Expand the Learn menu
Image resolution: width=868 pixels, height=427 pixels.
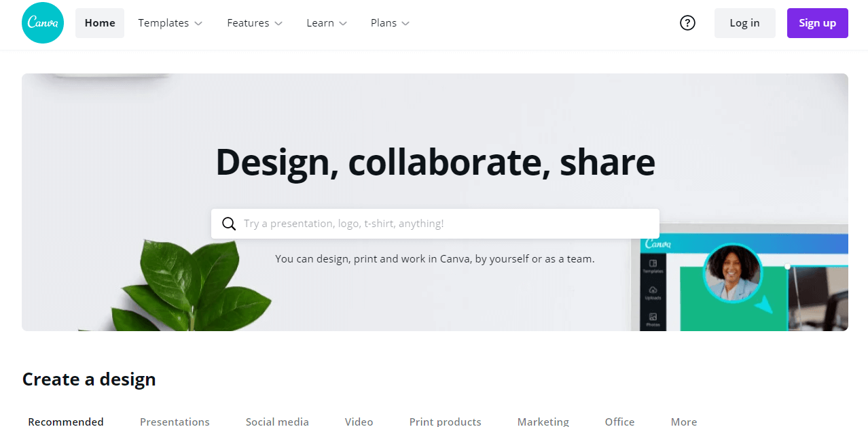point(327,23)
